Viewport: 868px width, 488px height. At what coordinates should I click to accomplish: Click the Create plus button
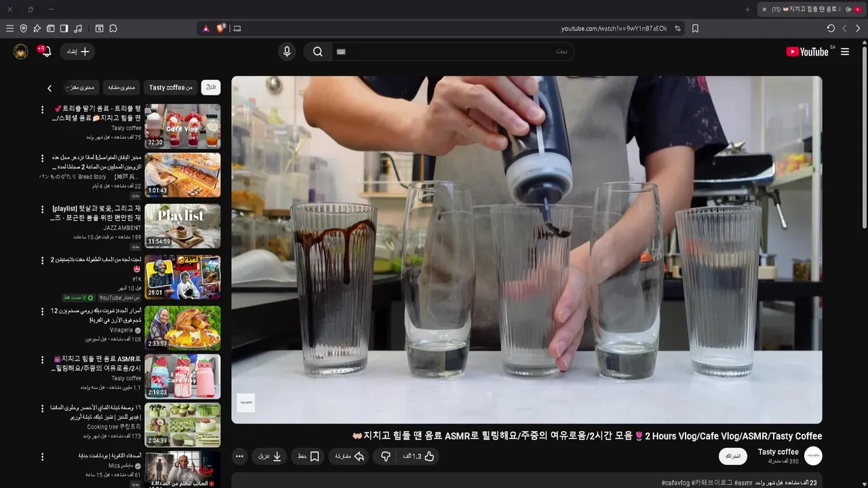click(78, 52)
